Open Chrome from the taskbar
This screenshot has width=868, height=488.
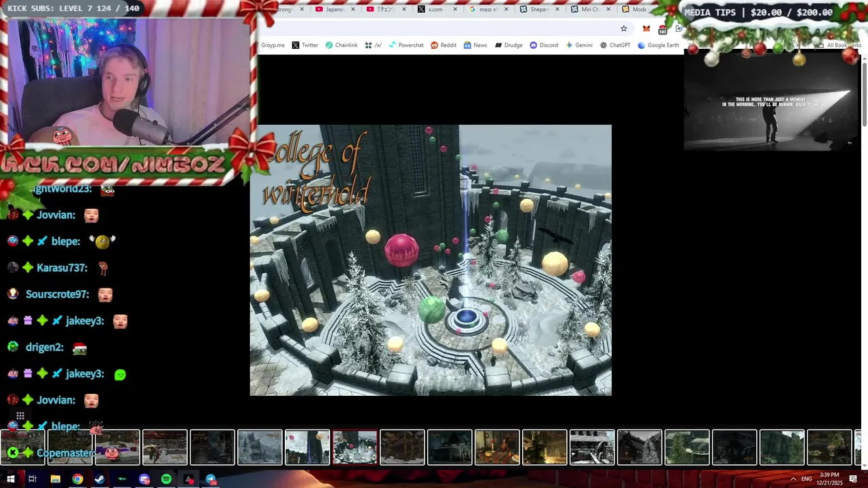[x=77, y=479]
